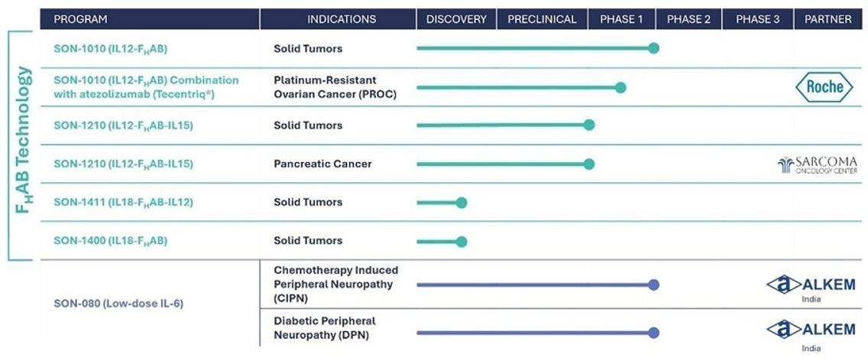Image resolution: width=868 pixels, height=358 pixels.
Task: Click the vertical FHAB Technology label
Action: [x=25, y=139]
